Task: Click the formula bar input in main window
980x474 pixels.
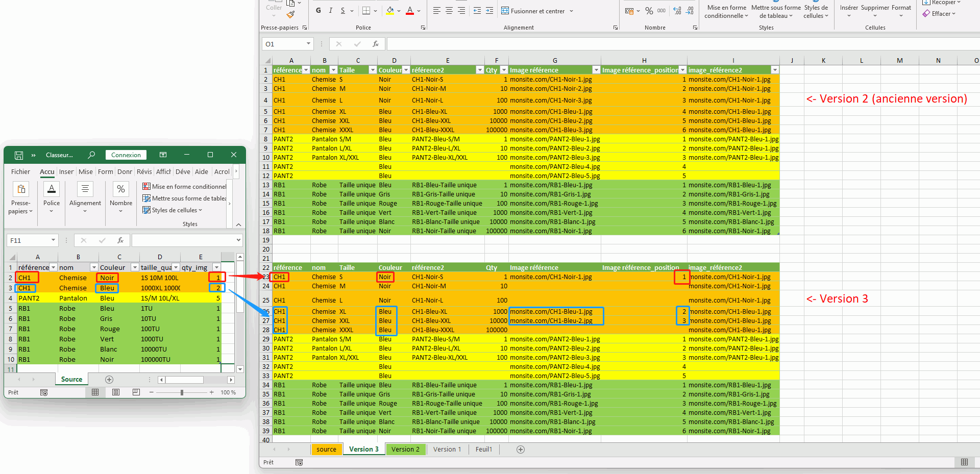Action: coord(664,44)
